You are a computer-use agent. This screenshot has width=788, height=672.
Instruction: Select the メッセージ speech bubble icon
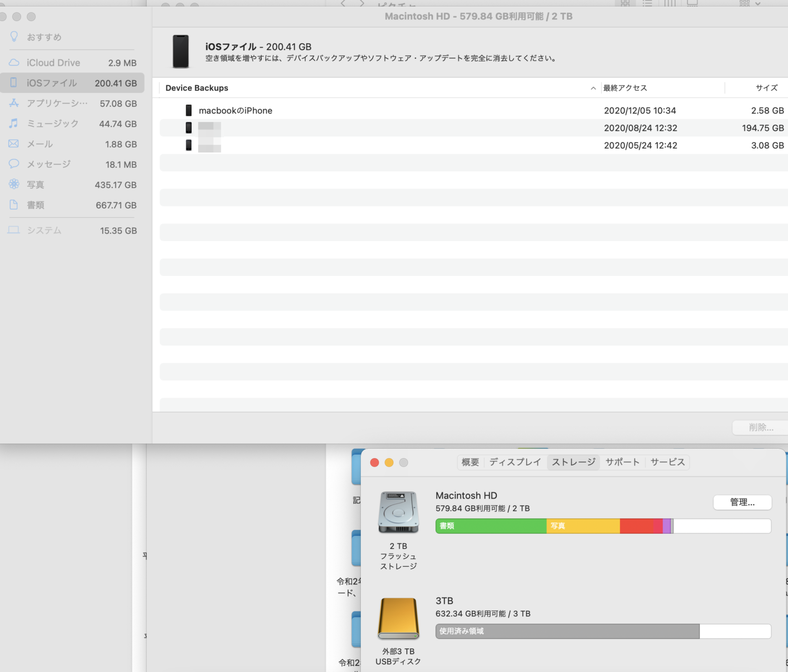tap(14, 164)
